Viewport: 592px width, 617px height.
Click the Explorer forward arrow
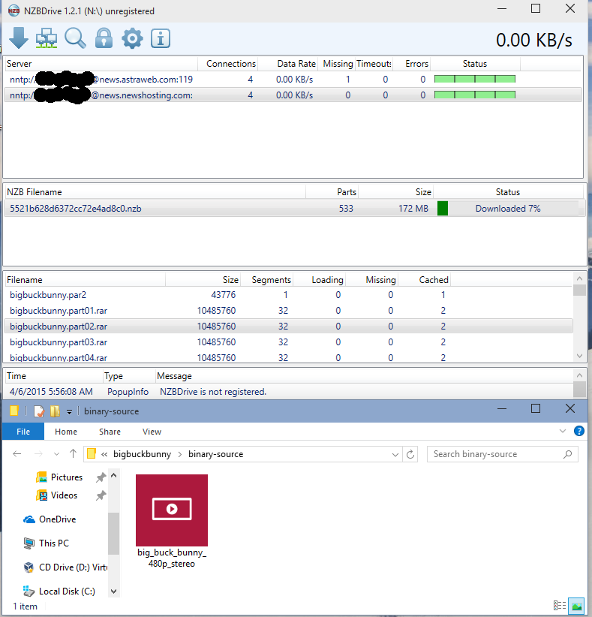point(38,454)
